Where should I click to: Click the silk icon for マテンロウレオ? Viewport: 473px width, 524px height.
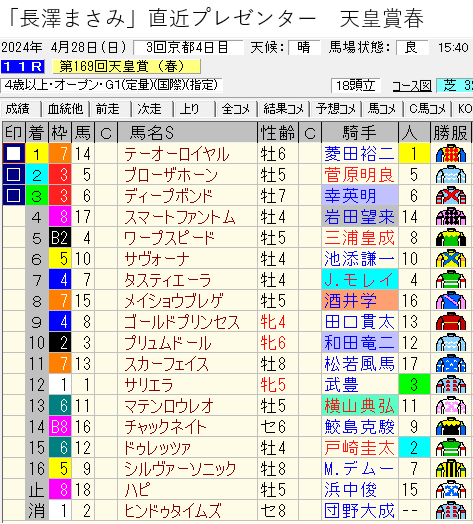[x=451, y=406]
